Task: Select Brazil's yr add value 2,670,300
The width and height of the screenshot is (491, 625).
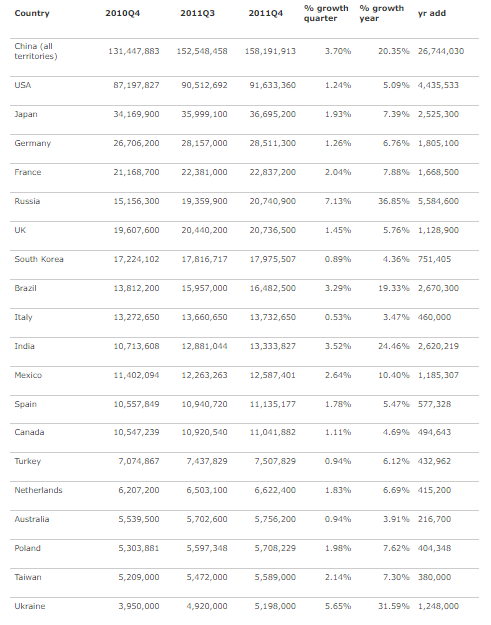Action: [438, 288]
